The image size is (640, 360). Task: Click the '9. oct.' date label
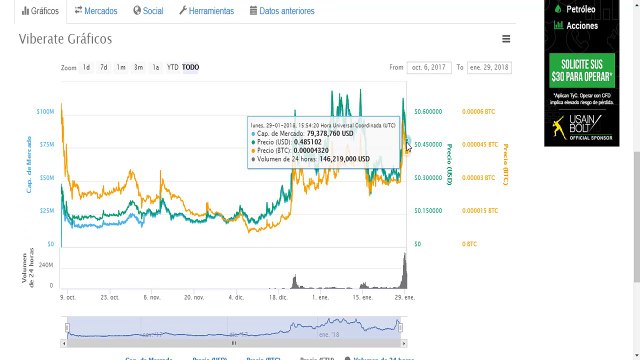click(x=68, y=297)
